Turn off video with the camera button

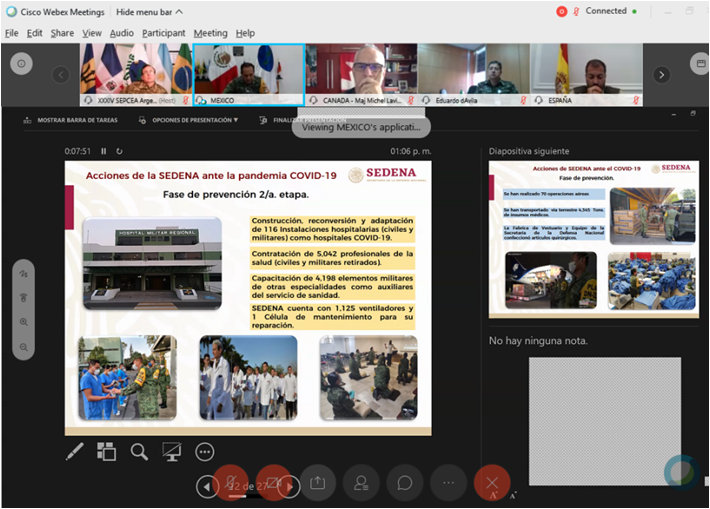pos(274,483)
